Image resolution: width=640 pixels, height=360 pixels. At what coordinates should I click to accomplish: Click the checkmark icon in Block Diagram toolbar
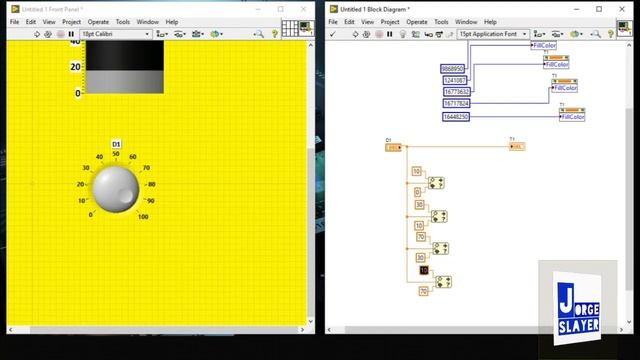(x=333, y=34)
